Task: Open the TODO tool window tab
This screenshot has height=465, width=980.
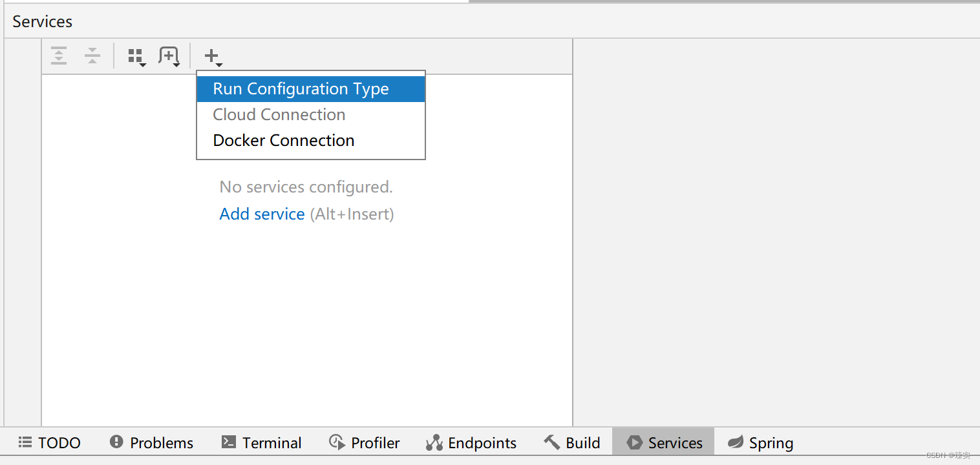Action: [x=49, y=442]
